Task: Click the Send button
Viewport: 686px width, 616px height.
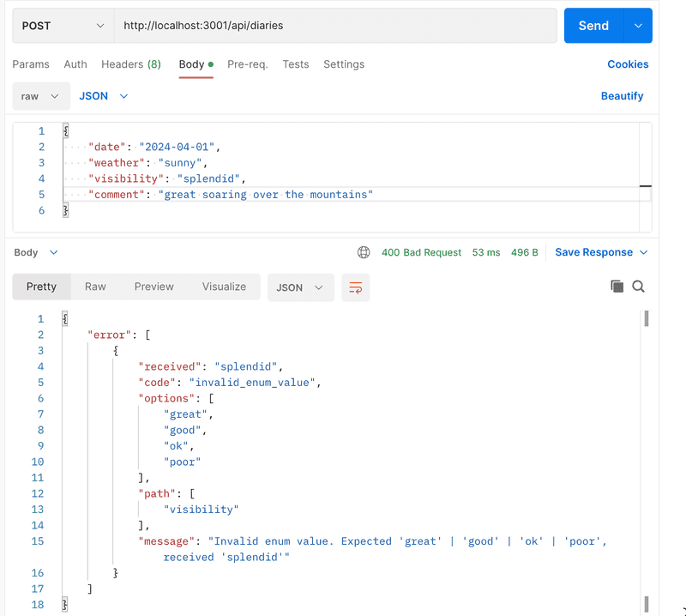Action: (x=593, y=26)
